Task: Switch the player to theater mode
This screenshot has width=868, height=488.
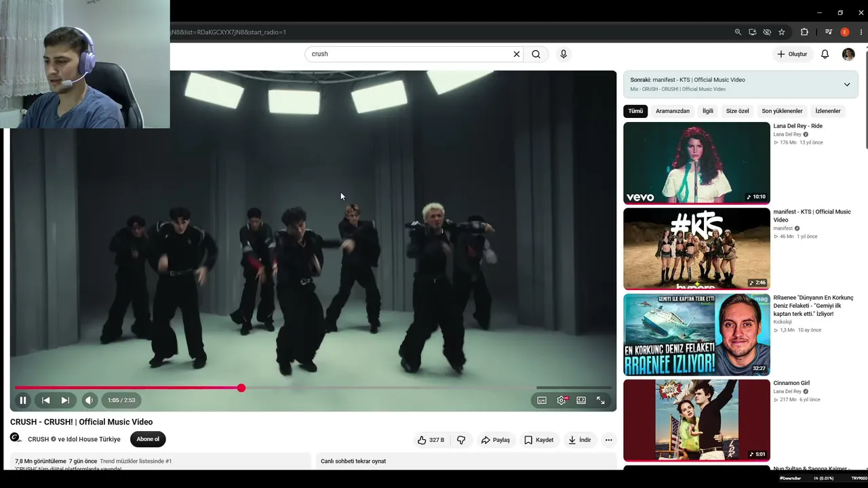Action: (581, 401)
